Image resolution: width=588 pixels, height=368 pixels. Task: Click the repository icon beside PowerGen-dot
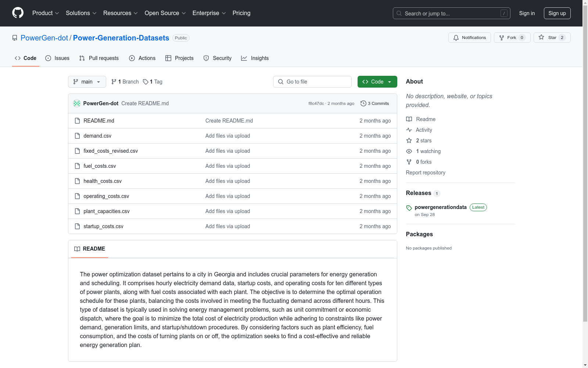click(15, 38)
